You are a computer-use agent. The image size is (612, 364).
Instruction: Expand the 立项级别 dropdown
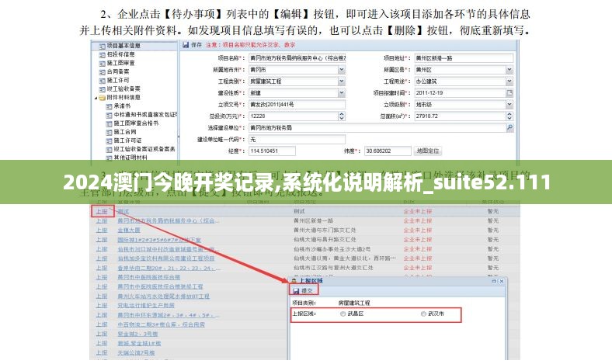[x=509, y=104]
